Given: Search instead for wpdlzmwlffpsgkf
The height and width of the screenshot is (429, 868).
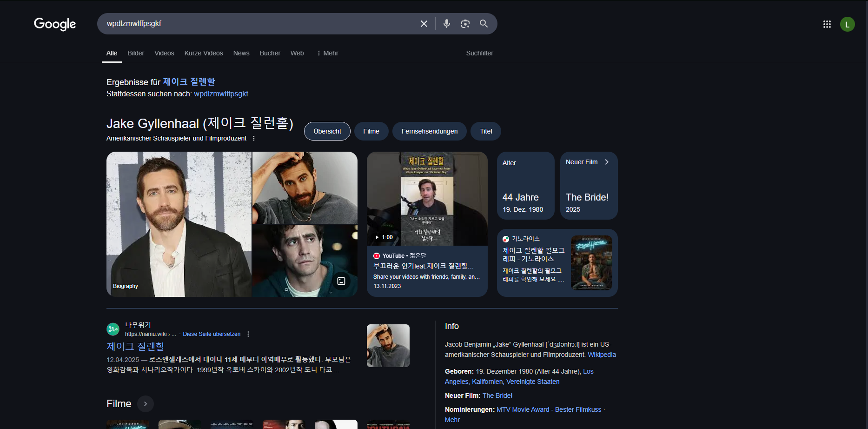Looking at the screenshot, I should pyautogui.click(x=221, y=94).
